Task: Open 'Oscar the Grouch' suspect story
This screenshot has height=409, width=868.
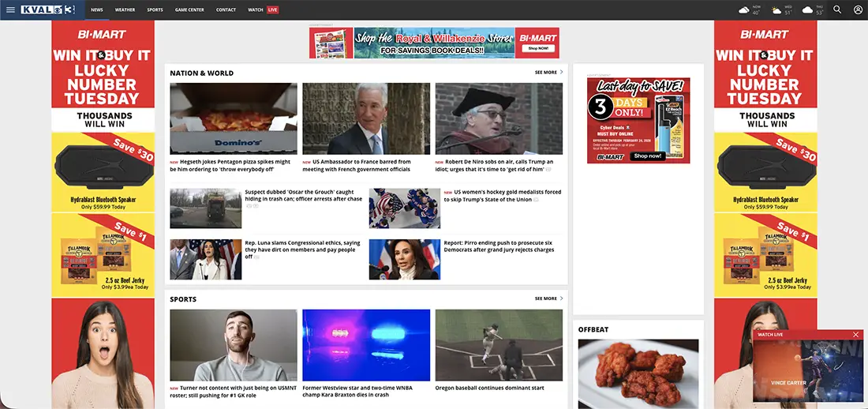Action: (x=303, y=195)
